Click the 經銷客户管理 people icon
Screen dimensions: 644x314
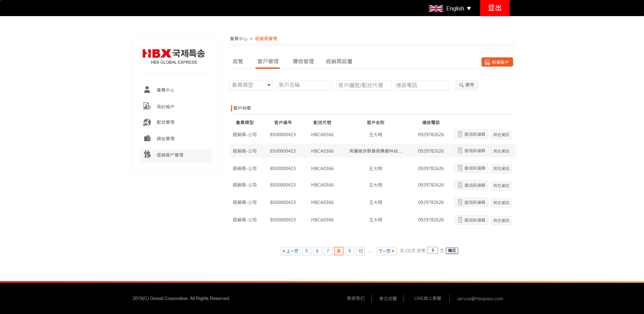click(147, 154)
